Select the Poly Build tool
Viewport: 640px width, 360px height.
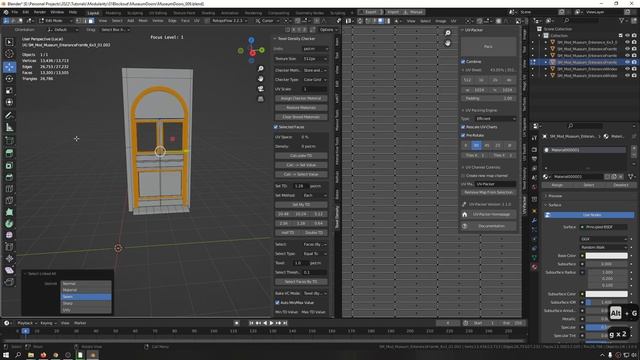pyautogui.click(x=9, y=212)
